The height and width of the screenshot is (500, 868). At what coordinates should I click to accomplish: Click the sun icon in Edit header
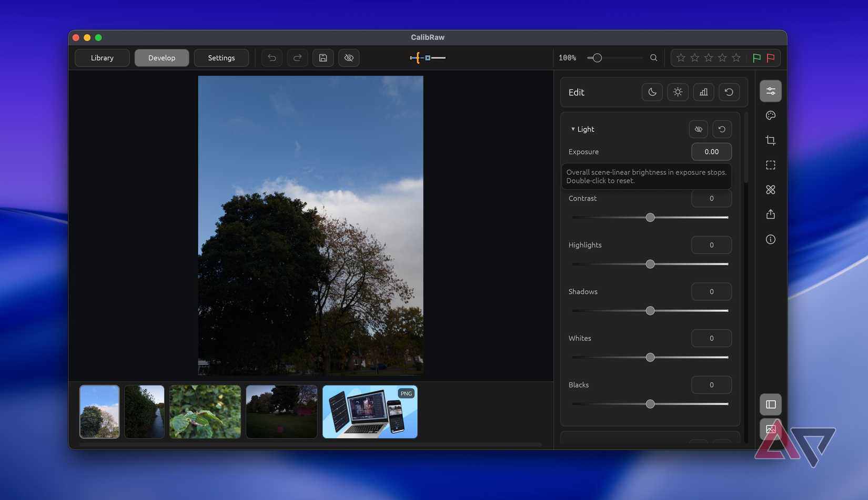pos(678,92)
